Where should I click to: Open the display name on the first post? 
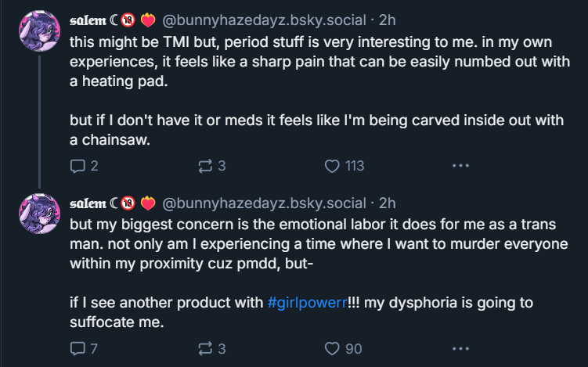pos(88,20)
